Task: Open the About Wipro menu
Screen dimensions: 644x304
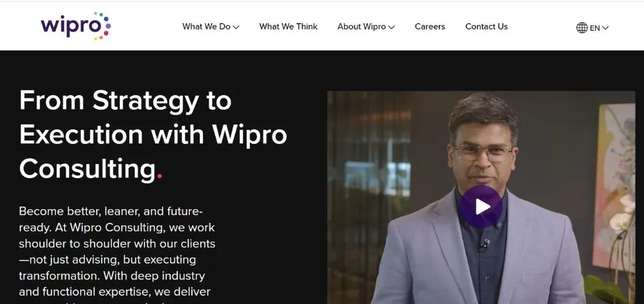Action: tap(366, 27)
